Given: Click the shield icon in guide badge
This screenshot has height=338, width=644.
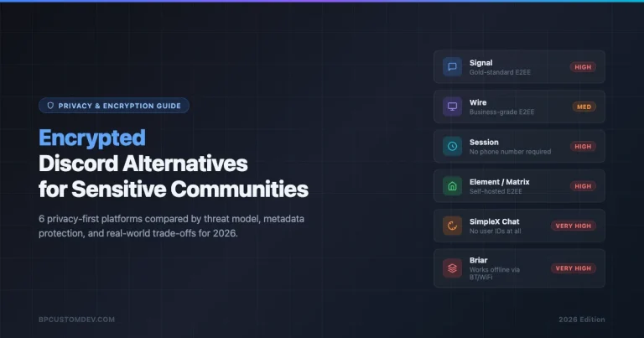Looking at the screenshot, I should point(50,106).
